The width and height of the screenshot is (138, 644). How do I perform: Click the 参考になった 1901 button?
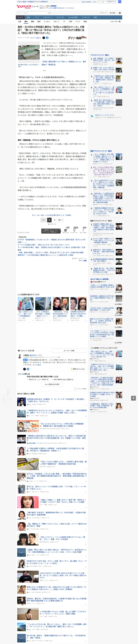(x=78, y=369)
